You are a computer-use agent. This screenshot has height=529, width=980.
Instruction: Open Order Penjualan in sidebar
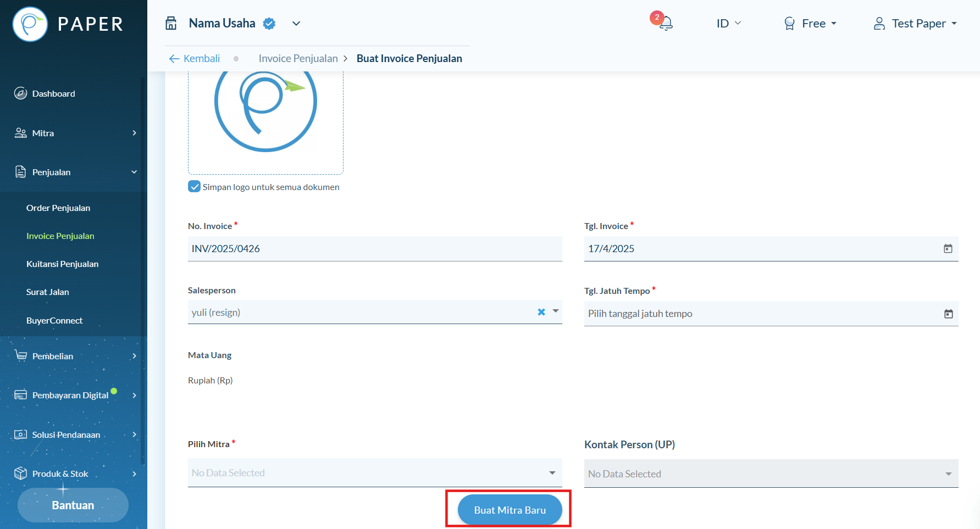pos(58,208)
